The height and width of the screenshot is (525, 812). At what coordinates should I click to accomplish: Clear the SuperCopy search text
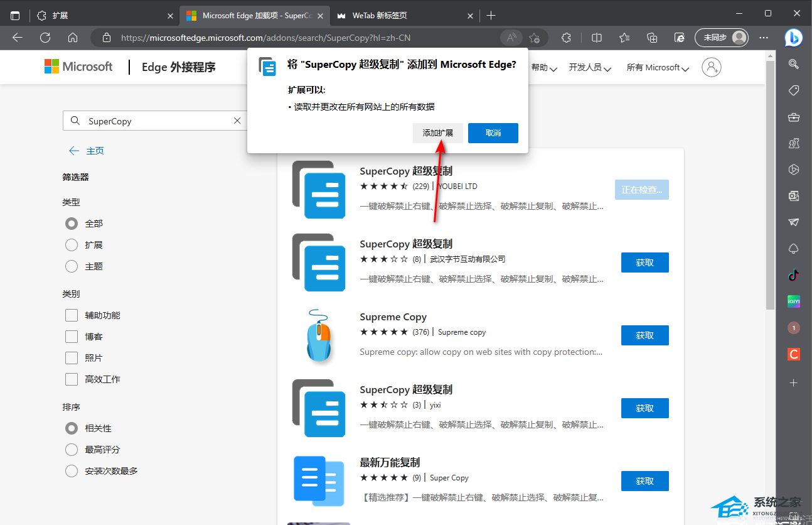coord(237,121)
